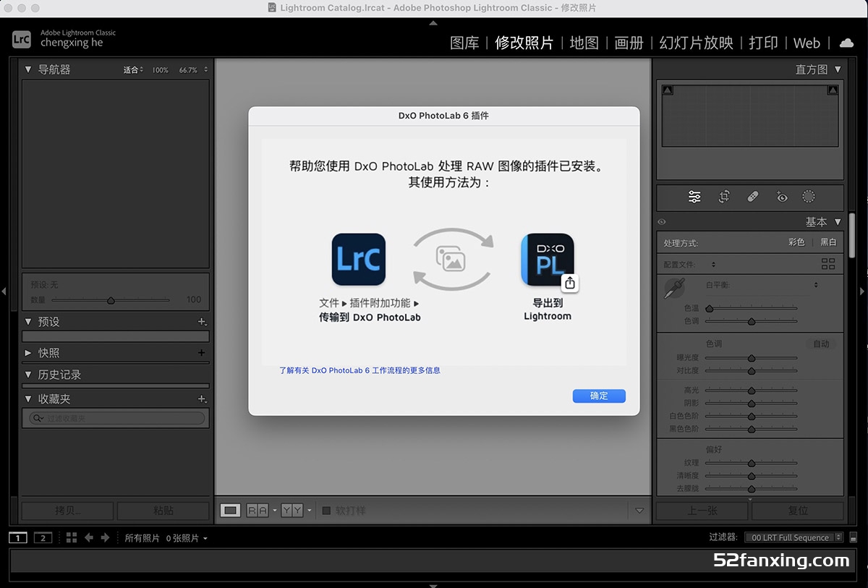Image resolution: width=868 pixels, height=588 pixels.
Task: Expand the 历史记录 History panel
Action: [x=28, y=375]
